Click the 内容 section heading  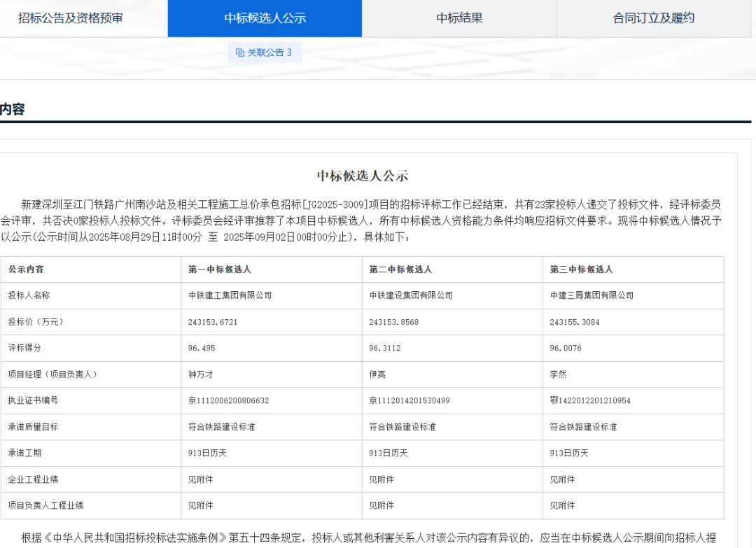(x=13, y=109)
